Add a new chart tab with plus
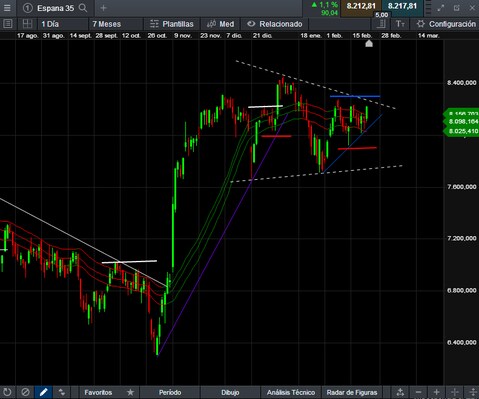479x399 pixels. 103,8
